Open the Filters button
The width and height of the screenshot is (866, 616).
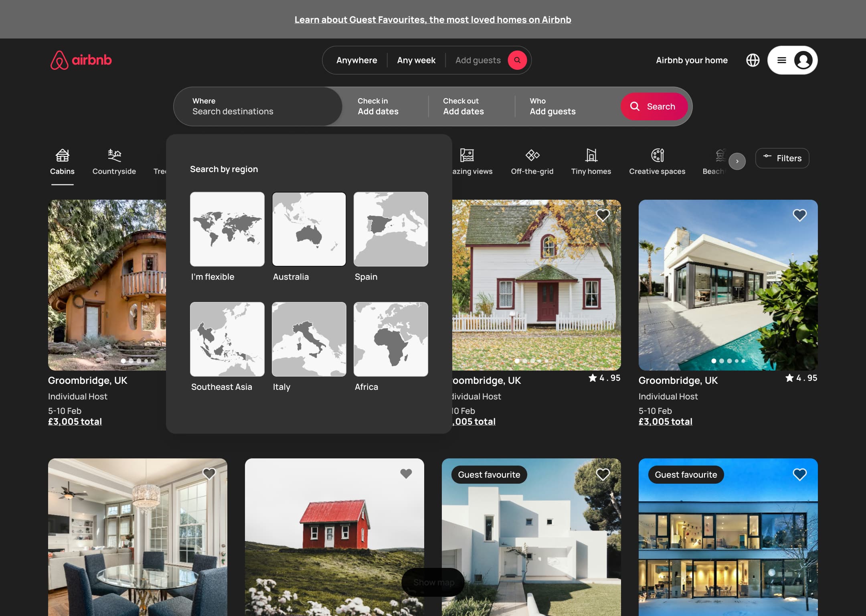tap(782, 158)
